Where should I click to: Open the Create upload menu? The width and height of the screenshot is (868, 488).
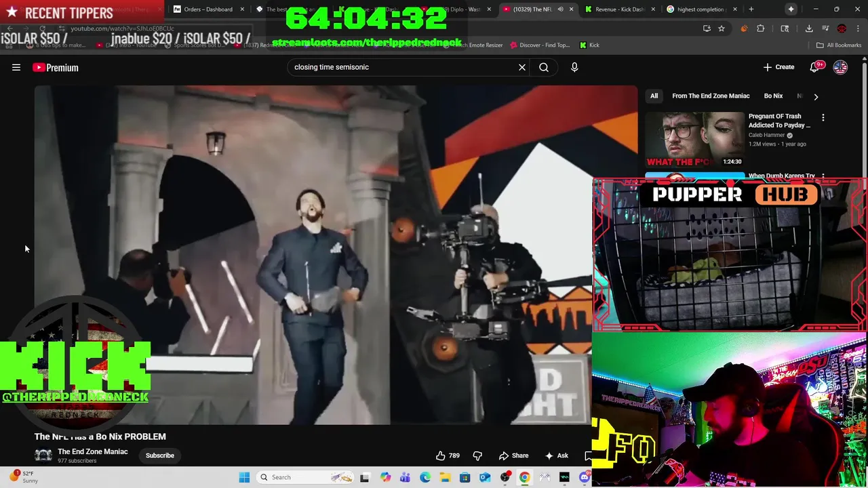778,67
